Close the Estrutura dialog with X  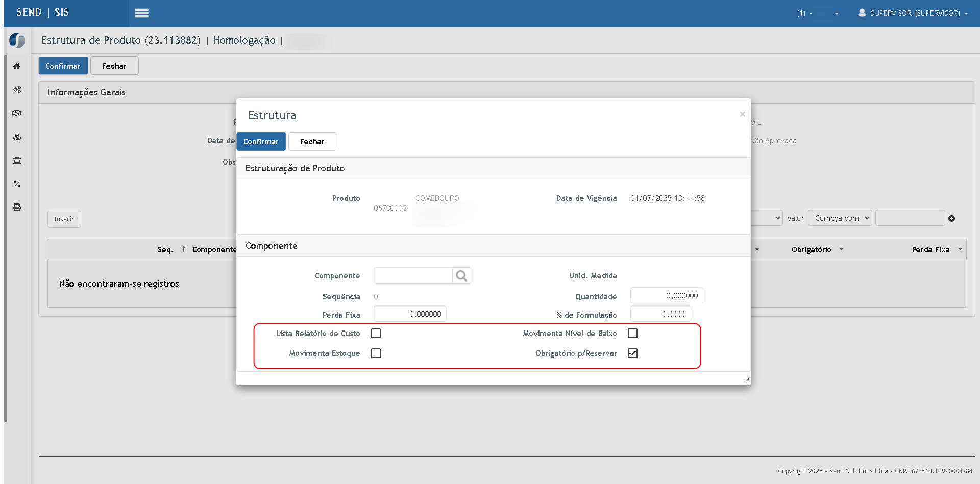(x=743, y=114)
